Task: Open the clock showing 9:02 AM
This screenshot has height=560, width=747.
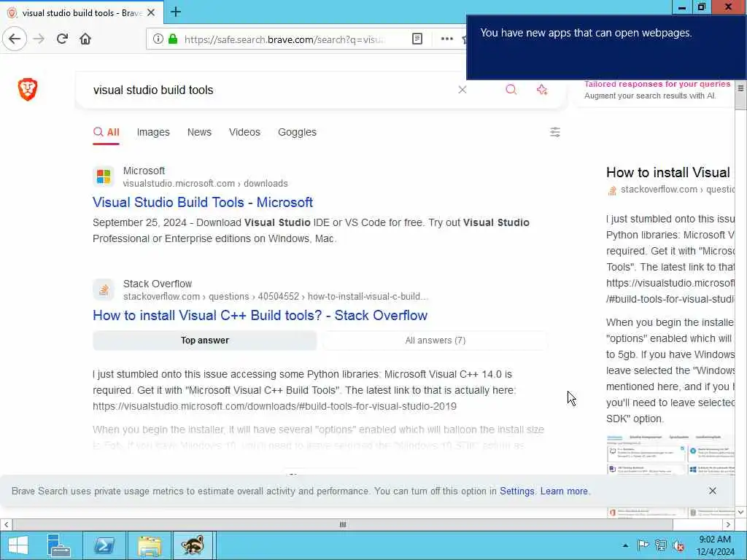Action: (x=715, y=545)
